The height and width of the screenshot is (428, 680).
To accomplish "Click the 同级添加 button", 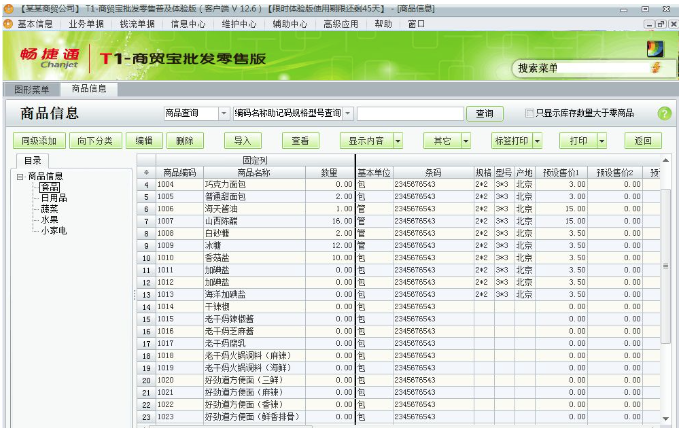I will point(39,140).
